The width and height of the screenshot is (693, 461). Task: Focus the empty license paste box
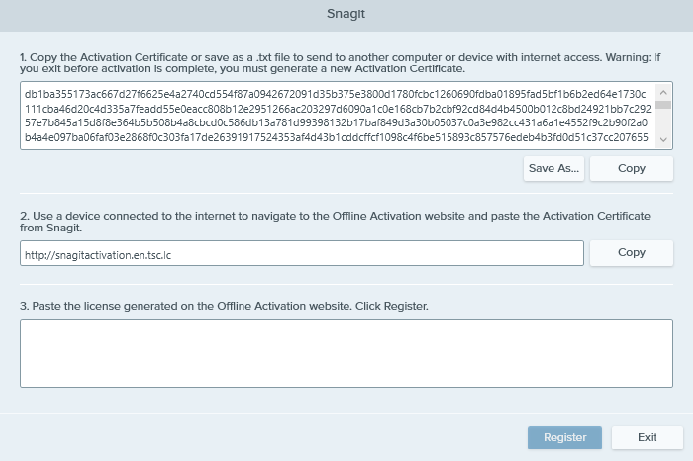coord(346,353)
